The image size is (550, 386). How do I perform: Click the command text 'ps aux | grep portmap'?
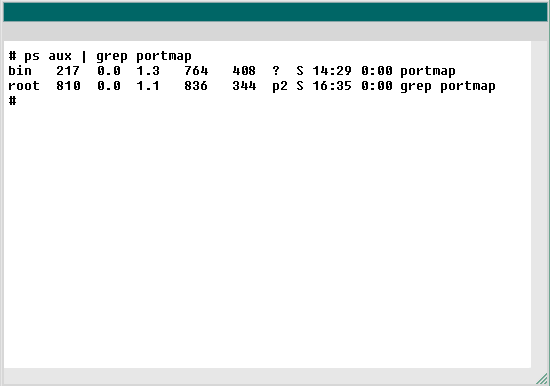tap(108, 56)
